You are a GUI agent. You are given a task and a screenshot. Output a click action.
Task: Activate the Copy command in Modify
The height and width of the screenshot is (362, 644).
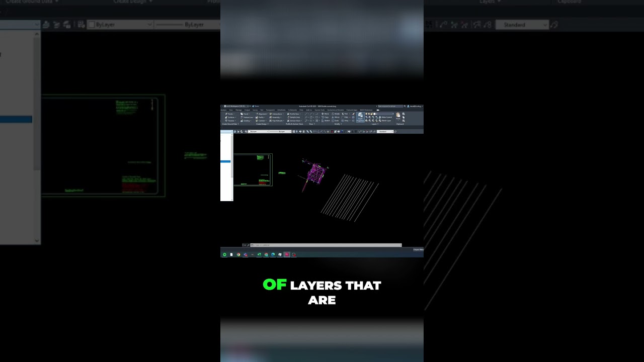point(326,117)
